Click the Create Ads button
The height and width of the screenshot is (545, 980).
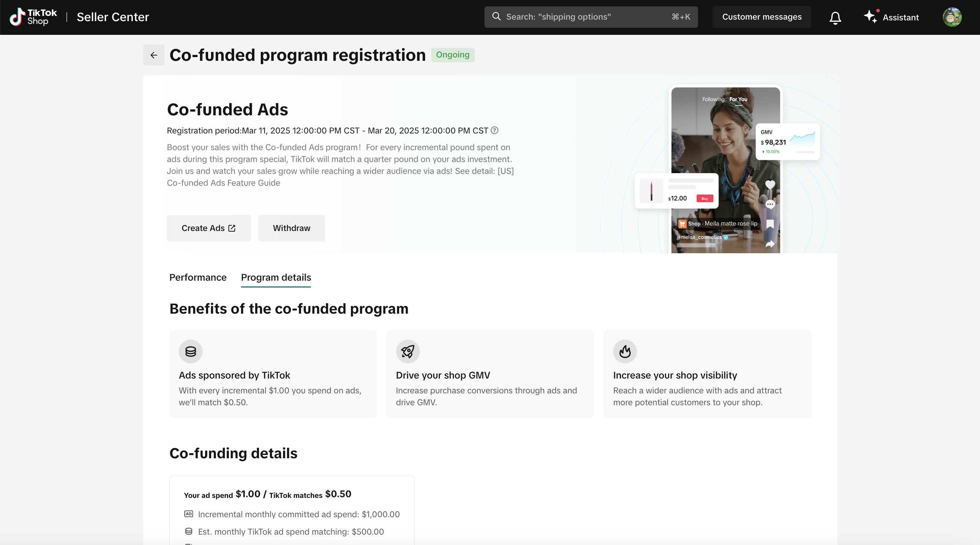click(208, 228)
